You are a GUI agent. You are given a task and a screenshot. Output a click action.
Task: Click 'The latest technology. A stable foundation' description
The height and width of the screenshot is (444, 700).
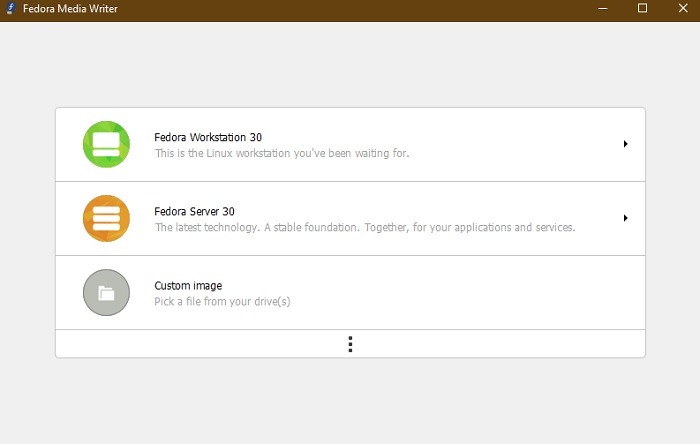coord(365,227)
